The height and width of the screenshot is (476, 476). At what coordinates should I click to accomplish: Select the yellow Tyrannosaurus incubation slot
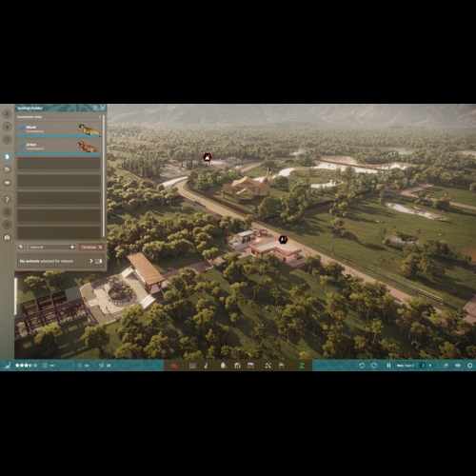coord(59,129)
